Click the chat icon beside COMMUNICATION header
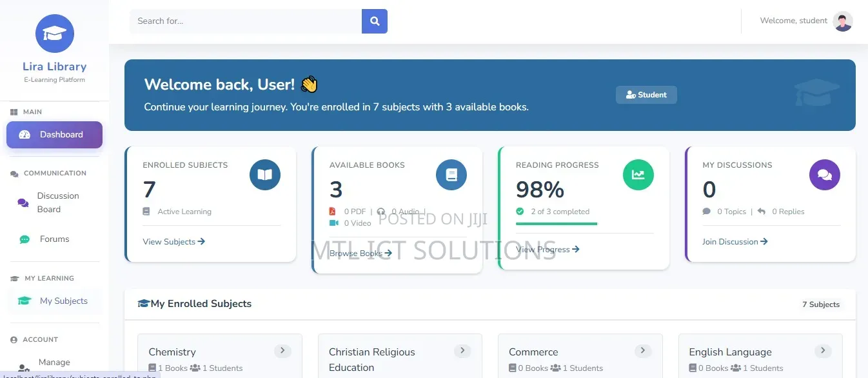The image size is (868, 378). pyautogui.click(x=14, y=174)
